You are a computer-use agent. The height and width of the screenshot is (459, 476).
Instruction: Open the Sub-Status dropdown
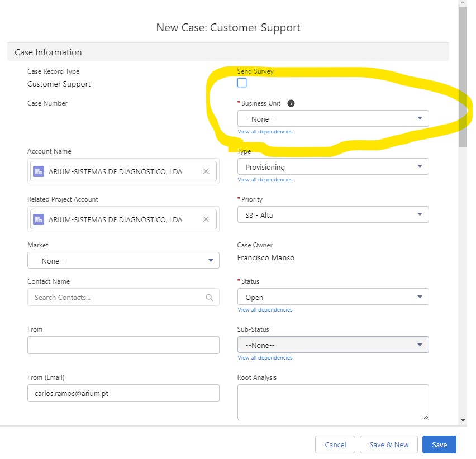[333, 345]
